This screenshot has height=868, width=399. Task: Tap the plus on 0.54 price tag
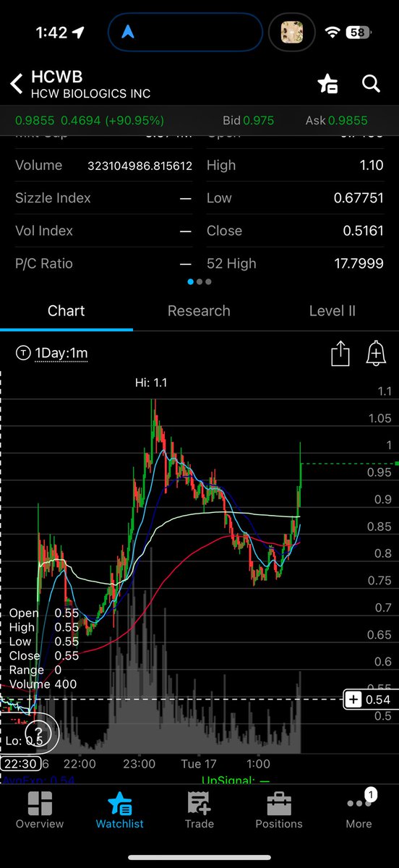[353, 699]
